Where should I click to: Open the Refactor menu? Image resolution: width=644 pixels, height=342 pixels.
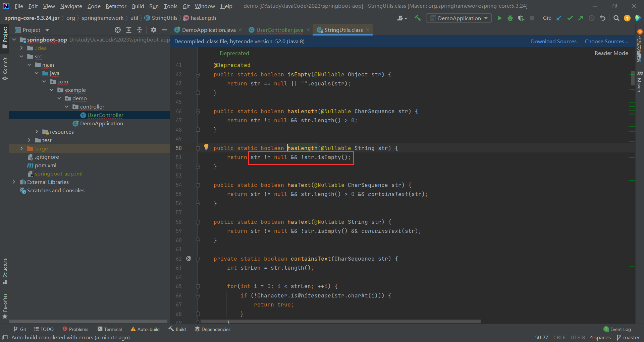click(116, 6)
